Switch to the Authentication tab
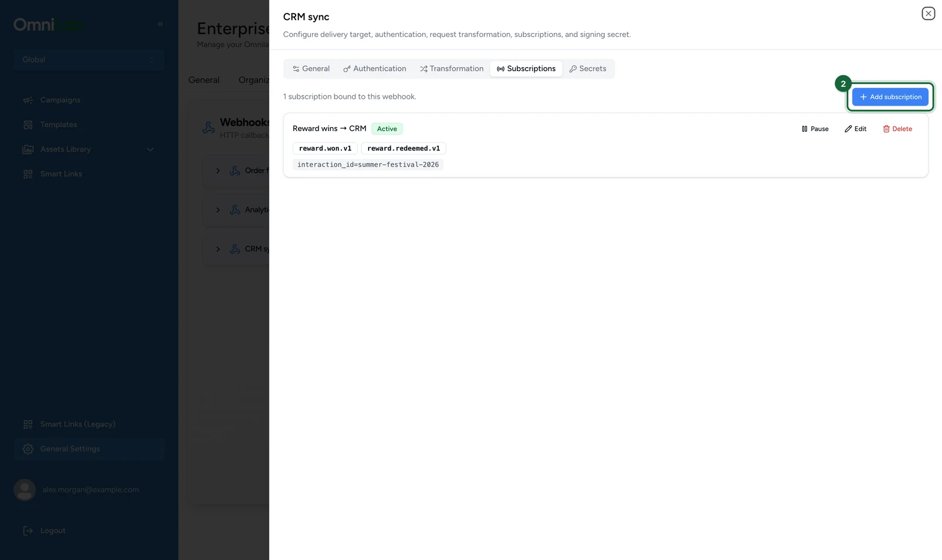The width and height of the screenshot is (942, 560). tap(374, 69)
